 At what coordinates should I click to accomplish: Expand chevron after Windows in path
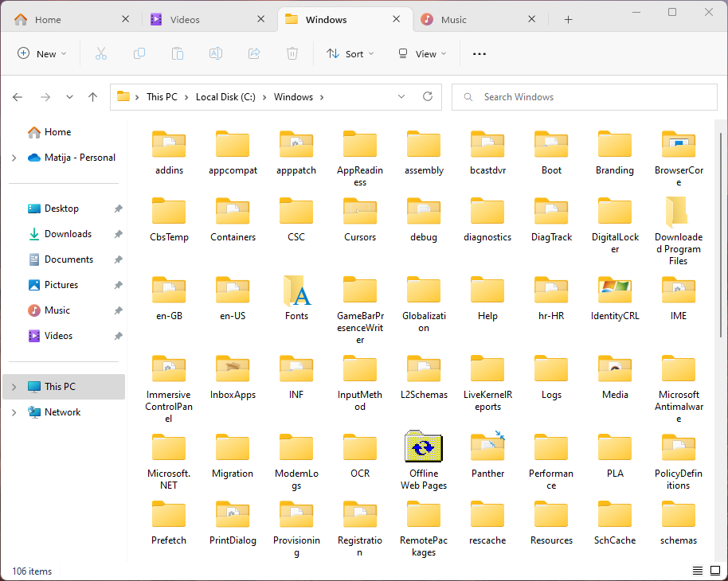[322, 97]
